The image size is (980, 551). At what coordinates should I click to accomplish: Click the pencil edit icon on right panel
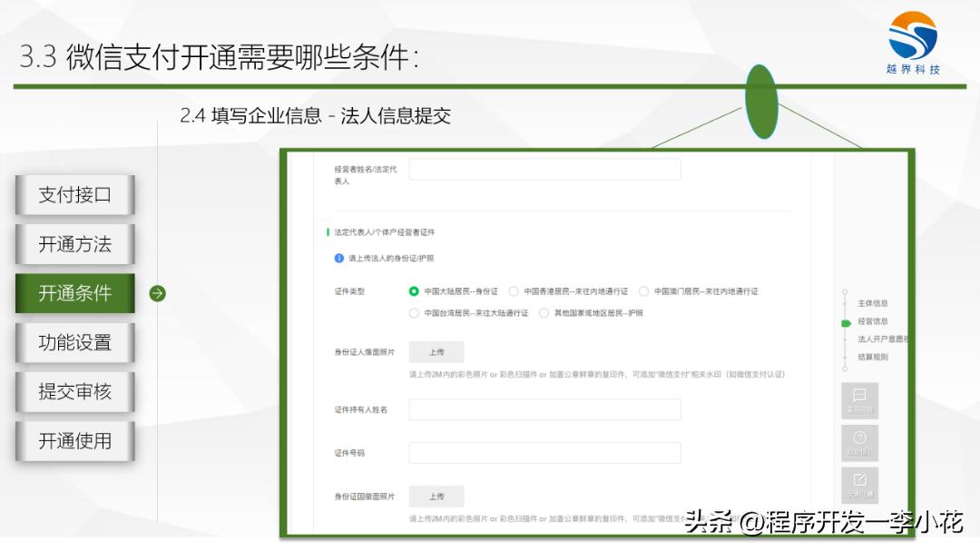[857, 485]
